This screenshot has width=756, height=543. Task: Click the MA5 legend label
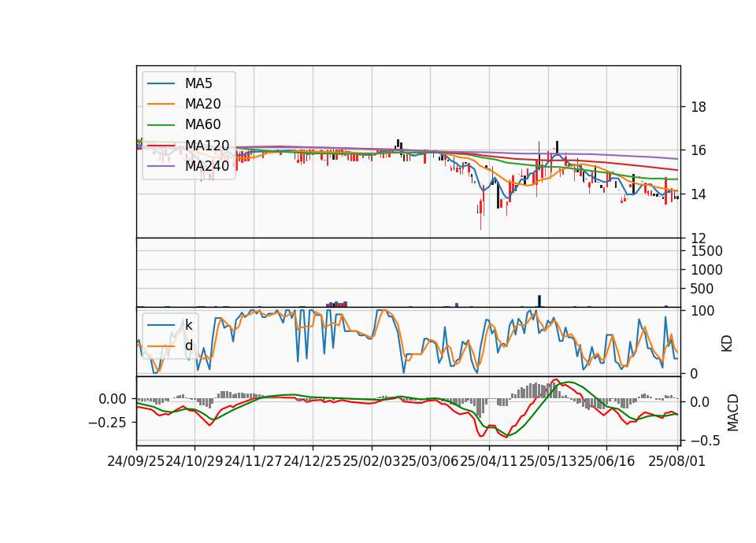(x=198, y=83)
